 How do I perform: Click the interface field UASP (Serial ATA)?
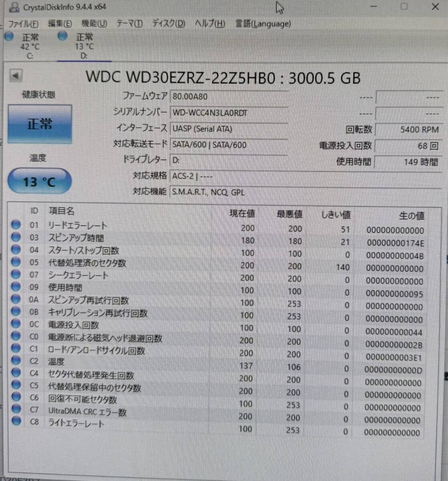click(x=229, y=129)
